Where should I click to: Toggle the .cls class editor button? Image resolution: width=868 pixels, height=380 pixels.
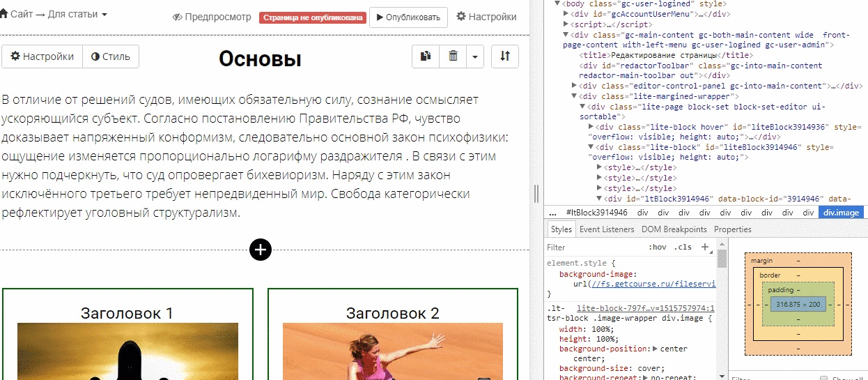coord(683,248)
